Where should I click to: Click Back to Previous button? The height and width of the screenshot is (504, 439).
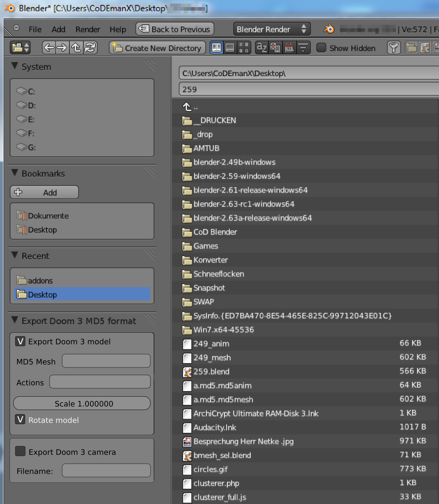[175, 29]
